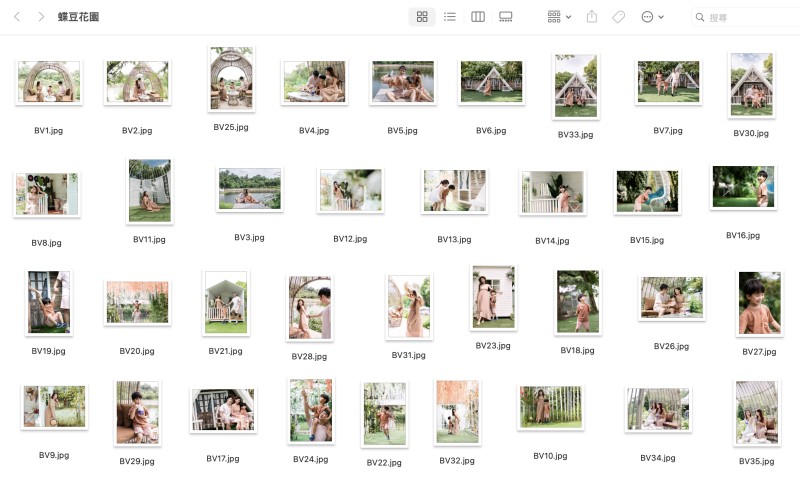Image resolution: width=800 pixels, height=490 pixels.
Task: Switch to column view
Action: (478, 17)
